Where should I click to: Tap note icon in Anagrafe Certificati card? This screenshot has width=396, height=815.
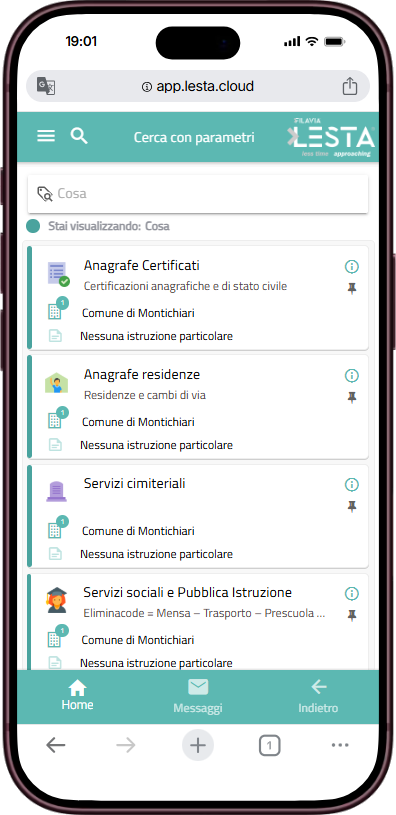tap(55, 336)
